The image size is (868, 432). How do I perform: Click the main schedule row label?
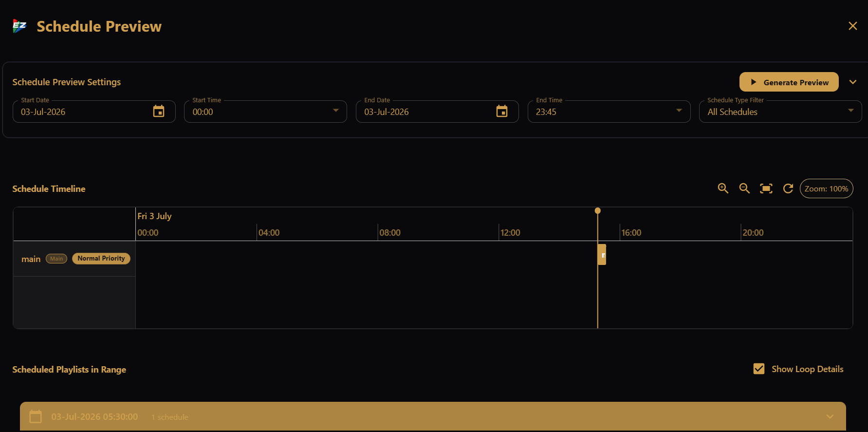click(x=31, y=259)
